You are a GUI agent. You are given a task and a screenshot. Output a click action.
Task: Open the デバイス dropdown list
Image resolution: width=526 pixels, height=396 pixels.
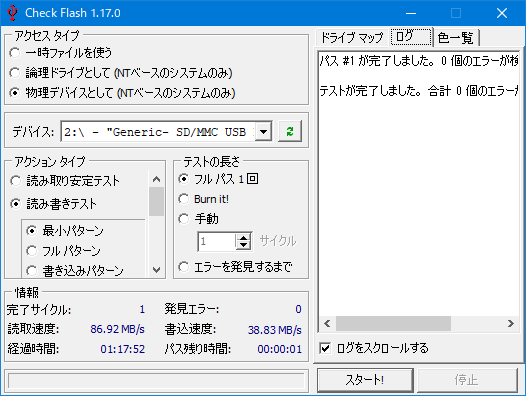[264, 132]
